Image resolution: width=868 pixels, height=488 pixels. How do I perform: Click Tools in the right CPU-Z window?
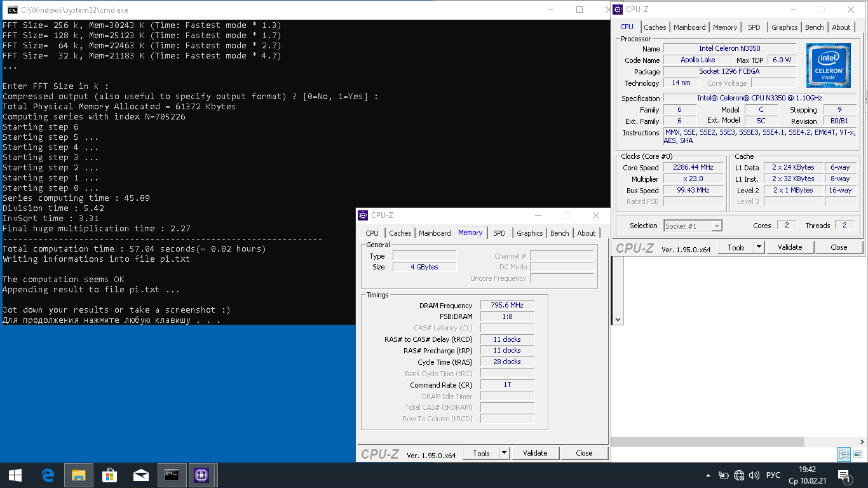point(736,247)
